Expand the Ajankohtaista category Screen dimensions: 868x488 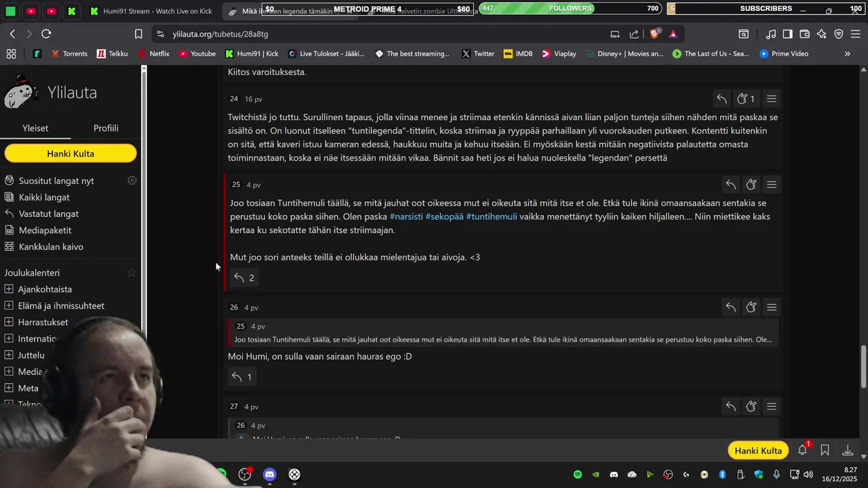click(x=9, y=289)
